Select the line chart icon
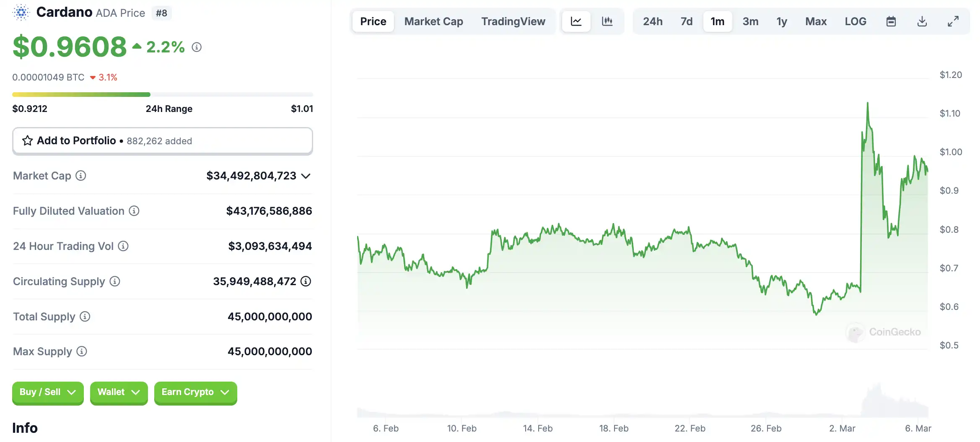Screen dimensions: 980x442 (576, 21)
